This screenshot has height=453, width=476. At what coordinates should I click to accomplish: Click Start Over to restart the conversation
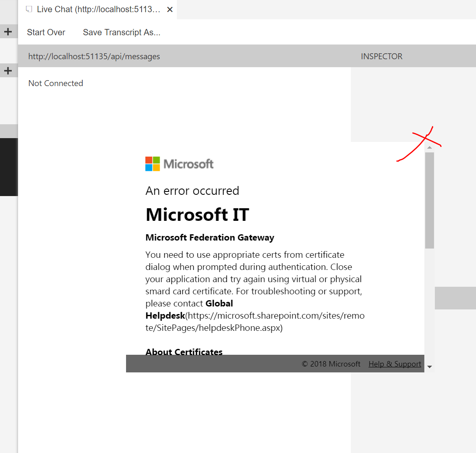tap(46, 32)
